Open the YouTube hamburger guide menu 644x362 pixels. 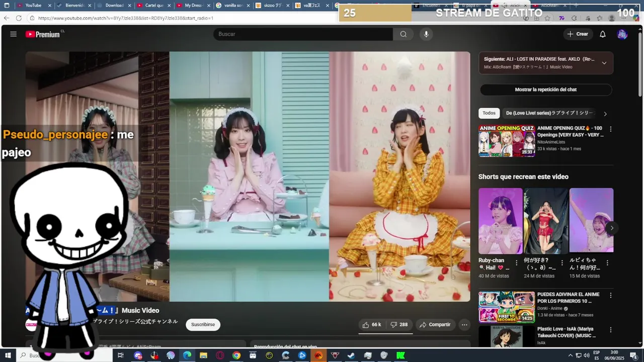pyautogui.click(x=14, y=34)
